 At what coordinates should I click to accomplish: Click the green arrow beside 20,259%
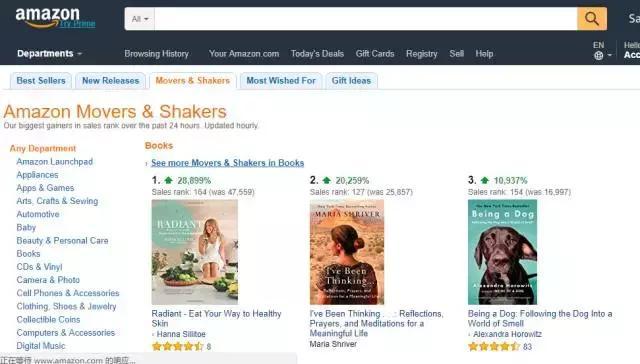tap(326, 180)
